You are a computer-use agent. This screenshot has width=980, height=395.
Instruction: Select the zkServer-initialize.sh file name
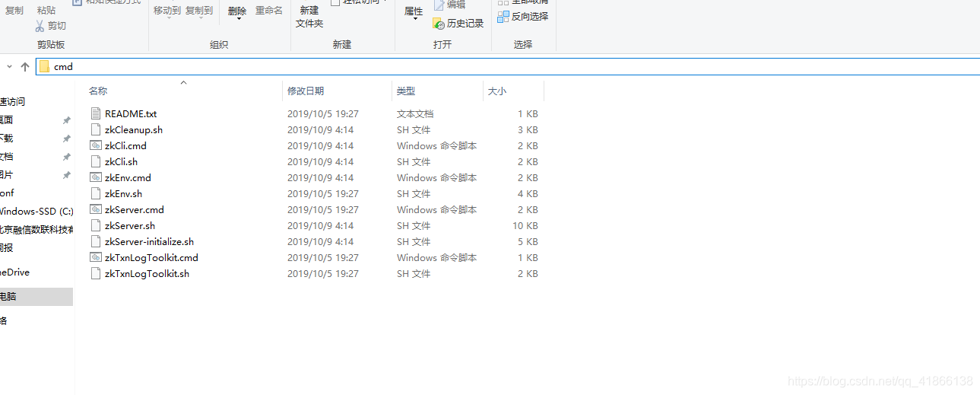tap(149, 241)
